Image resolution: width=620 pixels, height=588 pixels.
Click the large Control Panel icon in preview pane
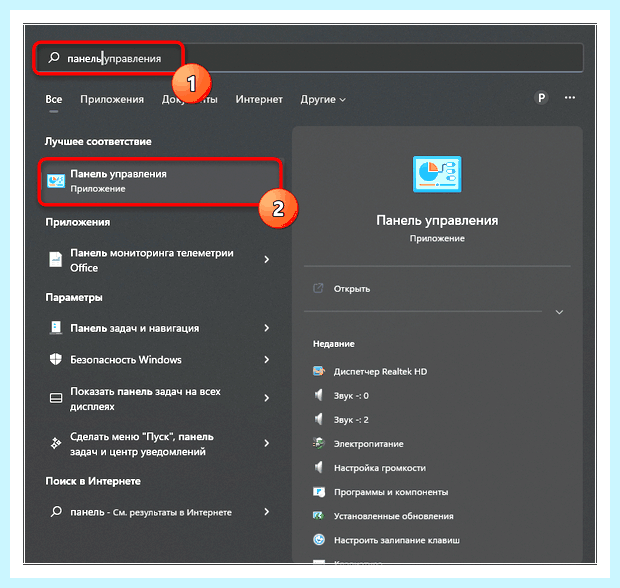(437, 174)
